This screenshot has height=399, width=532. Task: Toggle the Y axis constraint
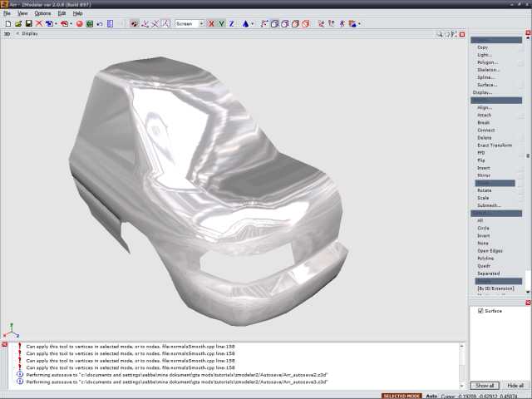221,24
